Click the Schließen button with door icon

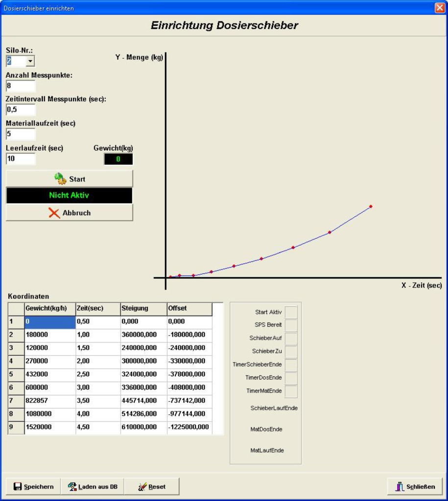[415, 486]
